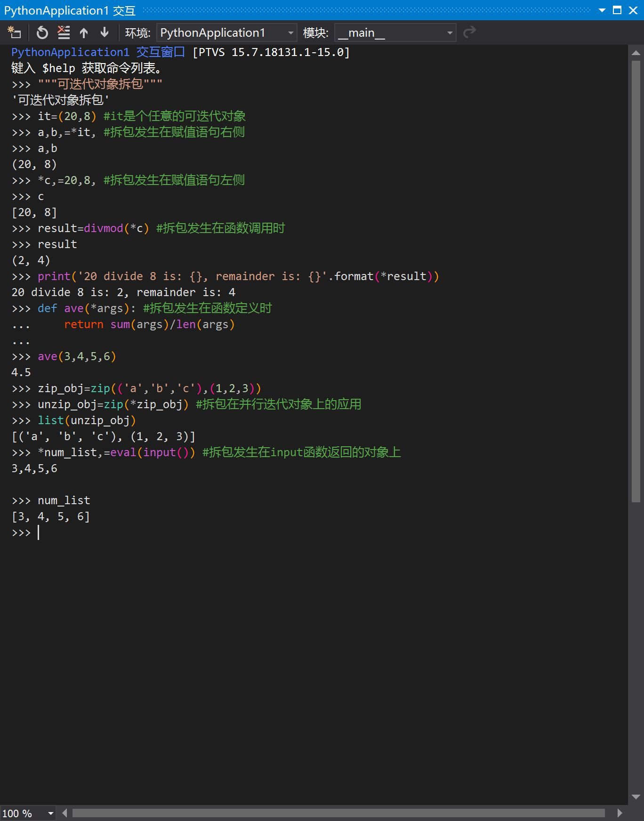The width and height of the screenshot is (644, 821).
Task: Click the 'print(' format statement line
Action: [x=225, y=276]
